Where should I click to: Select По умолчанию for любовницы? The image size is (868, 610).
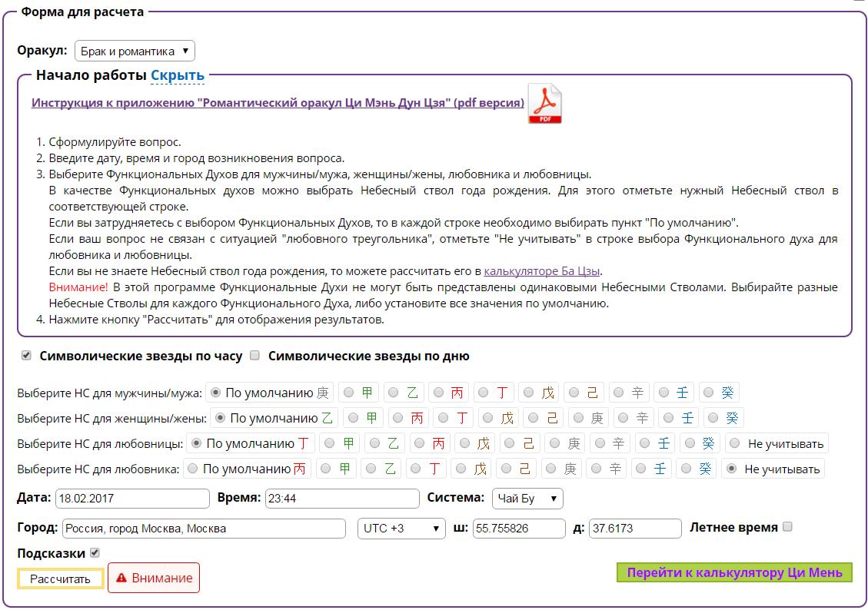[196, 443]
